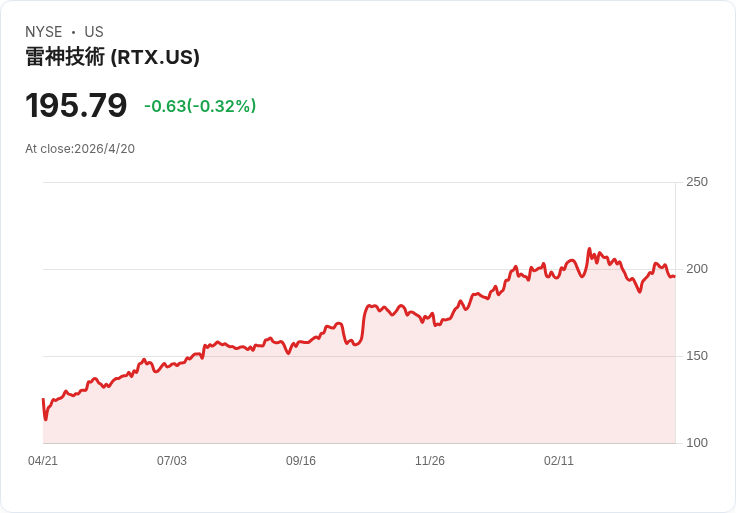This screenshot has height=513, width=736.
Task: Click the 200 y-axis label
Action: coord(696,269)
